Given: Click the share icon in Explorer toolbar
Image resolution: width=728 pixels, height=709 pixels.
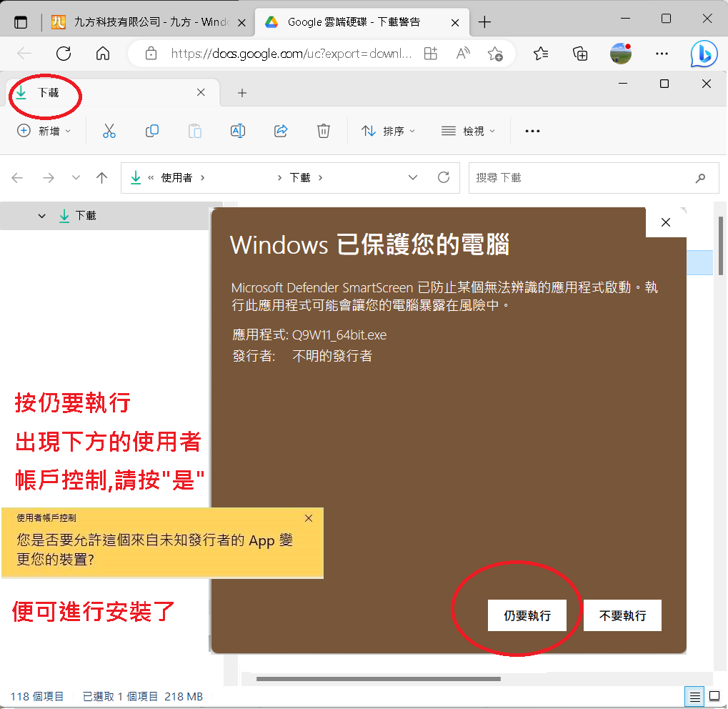Looking at the screenshot, I should 281,131.
